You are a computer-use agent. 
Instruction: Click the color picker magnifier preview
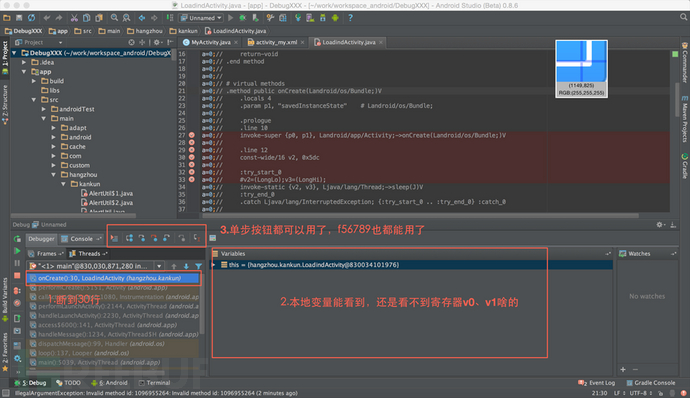[581, 69]
